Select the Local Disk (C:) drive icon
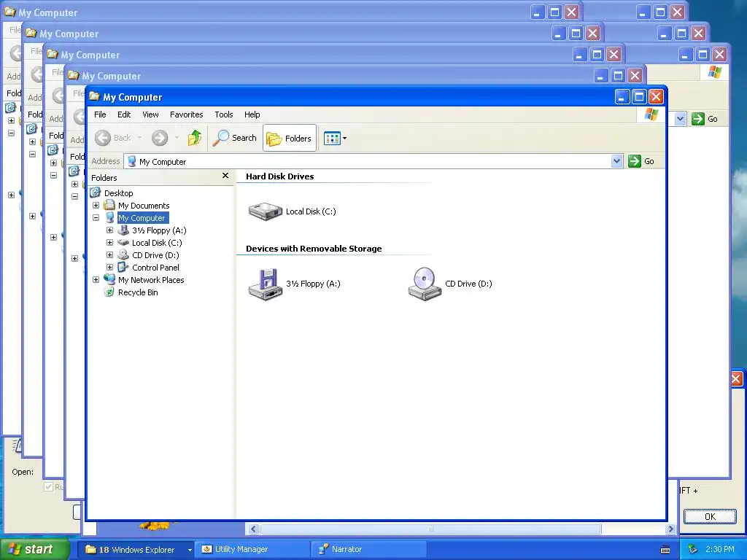 click(x=266, y=211)
